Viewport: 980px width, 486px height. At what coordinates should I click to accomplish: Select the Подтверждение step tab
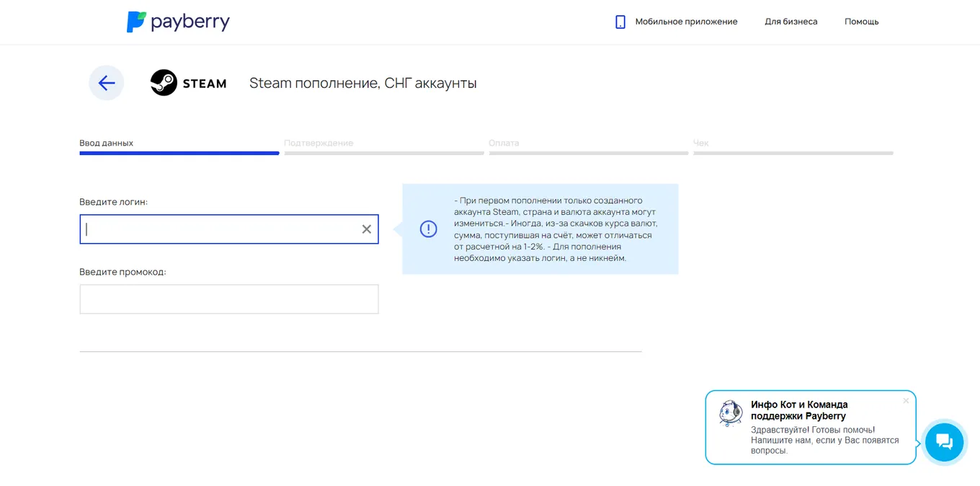coord(384,146)
